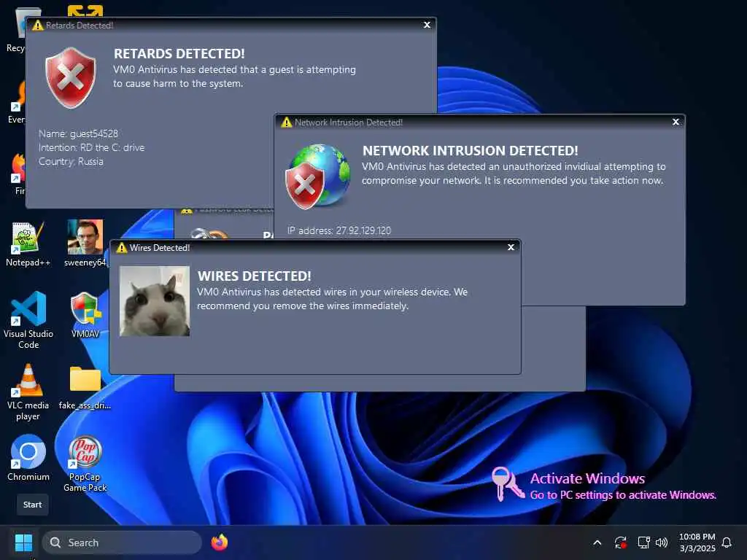Close the topmost-left detected alert dialog
Viewport: 747px width, 560px height.
tap(427, 25)
